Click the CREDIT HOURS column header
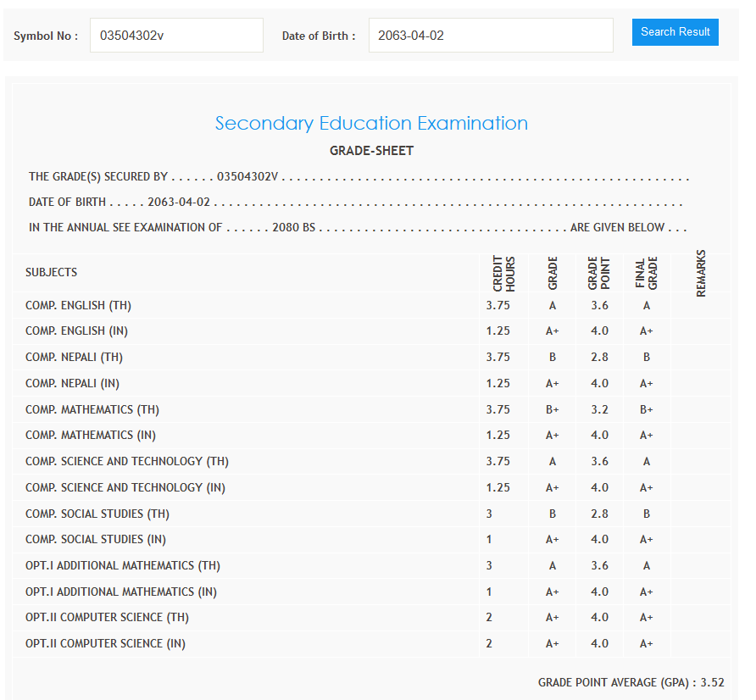The image size is (756, 700). point(504,274)
